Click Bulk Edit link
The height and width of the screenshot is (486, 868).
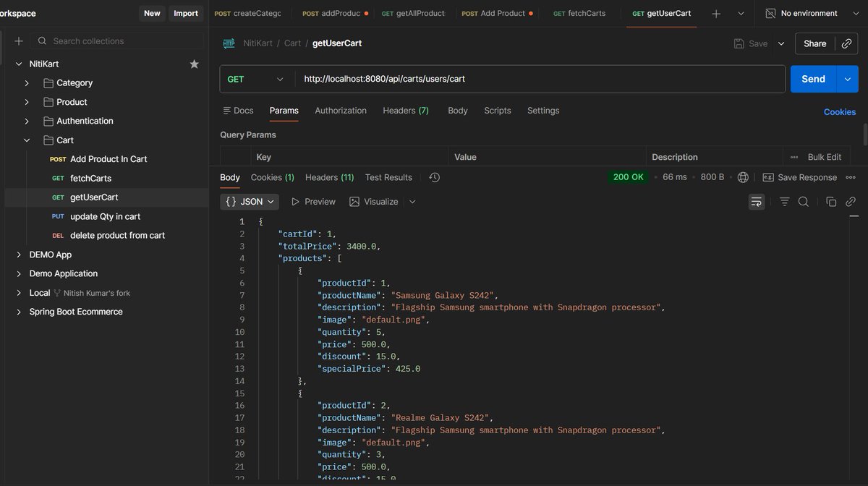[x=825, y=157]
